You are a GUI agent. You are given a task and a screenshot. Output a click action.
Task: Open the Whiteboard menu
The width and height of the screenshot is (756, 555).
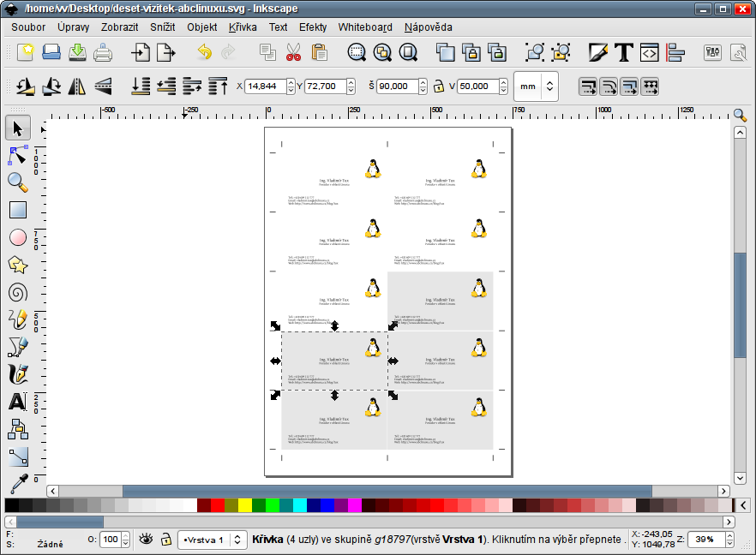tap(365, 27)
